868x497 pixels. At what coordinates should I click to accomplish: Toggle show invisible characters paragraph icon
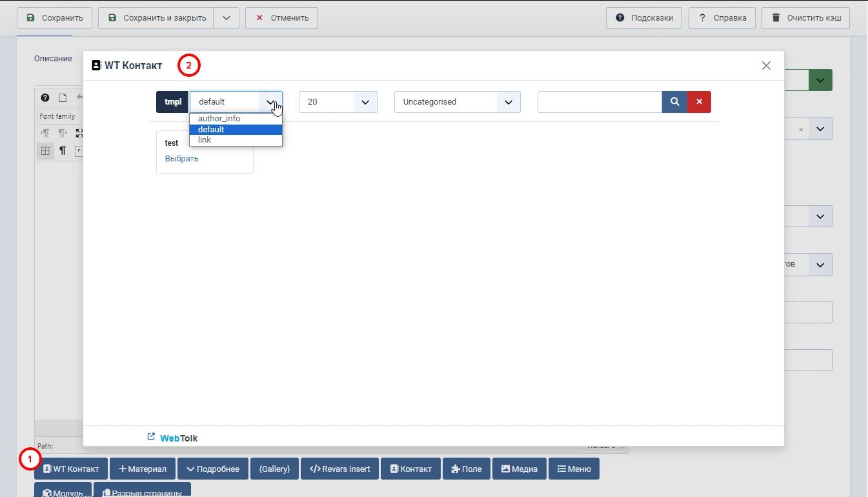[63, 151]
